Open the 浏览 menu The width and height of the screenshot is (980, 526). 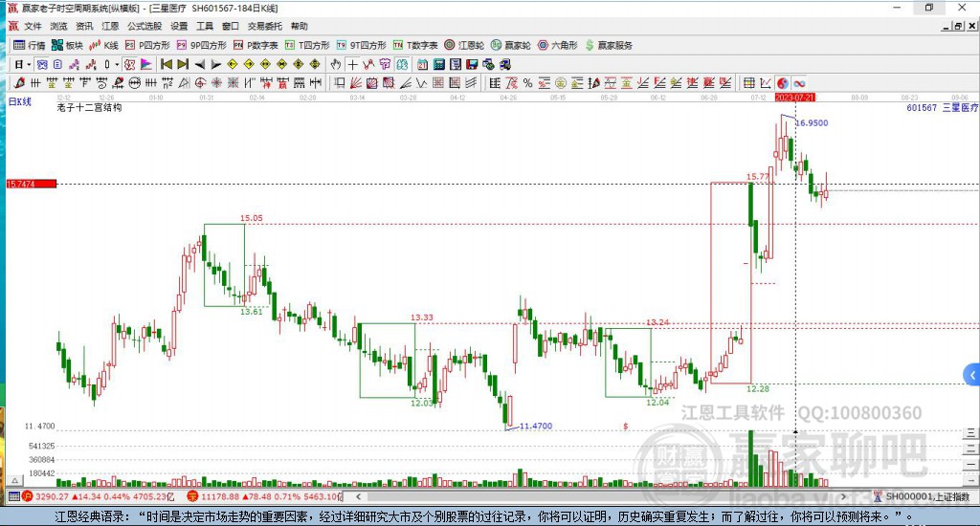[58, 26]
